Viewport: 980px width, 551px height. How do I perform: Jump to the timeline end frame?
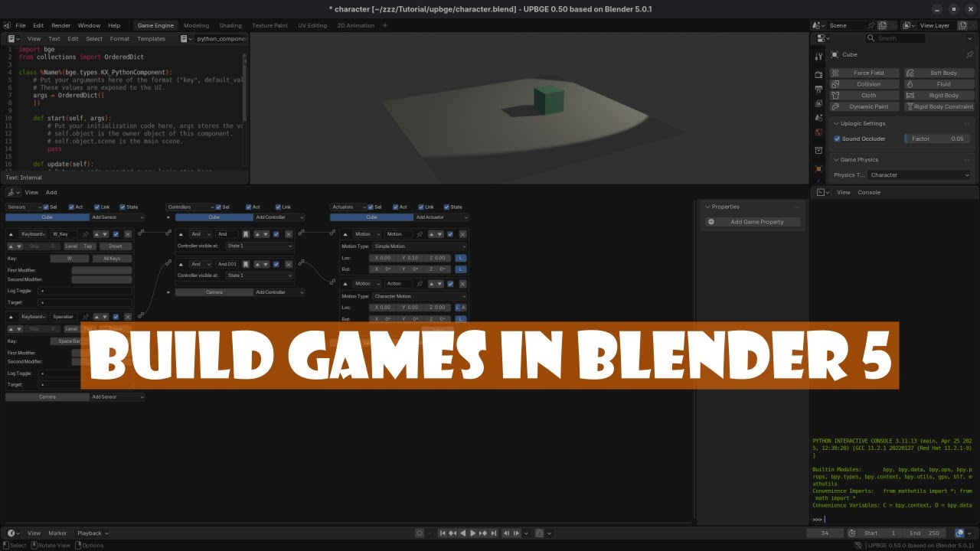point(494,533)
